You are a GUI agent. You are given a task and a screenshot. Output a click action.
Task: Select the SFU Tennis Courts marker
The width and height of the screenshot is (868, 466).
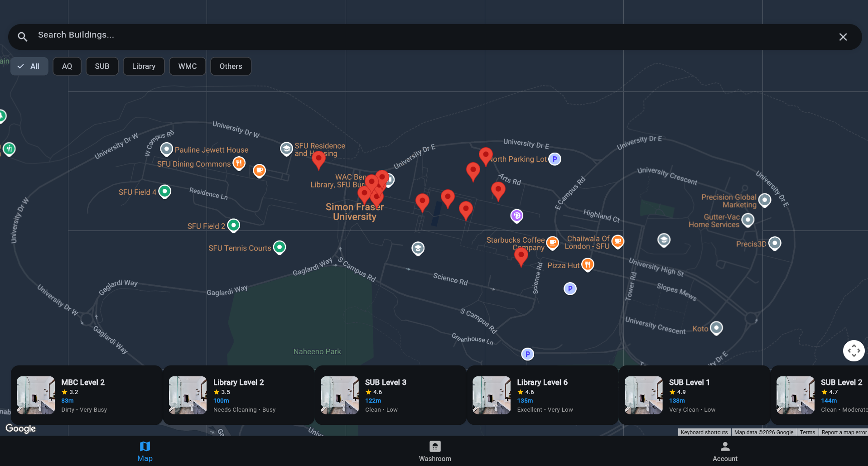coord(280,247)
